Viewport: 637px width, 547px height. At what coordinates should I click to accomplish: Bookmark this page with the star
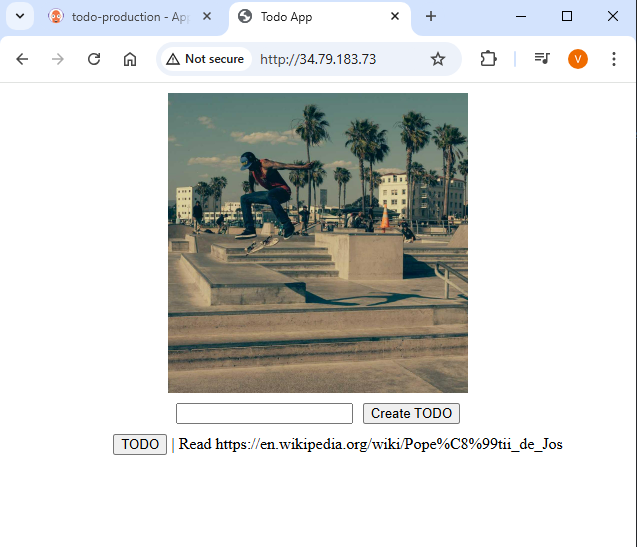438,59
